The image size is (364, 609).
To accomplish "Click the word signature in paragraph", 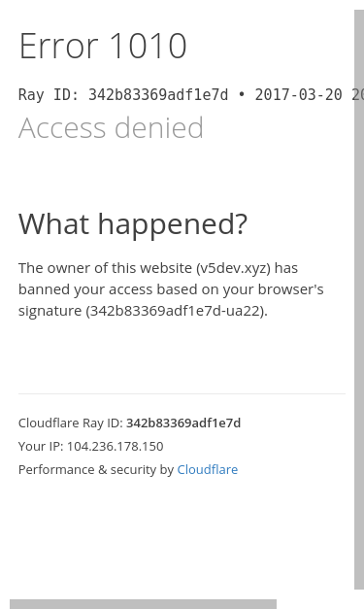I will (50, 311).
